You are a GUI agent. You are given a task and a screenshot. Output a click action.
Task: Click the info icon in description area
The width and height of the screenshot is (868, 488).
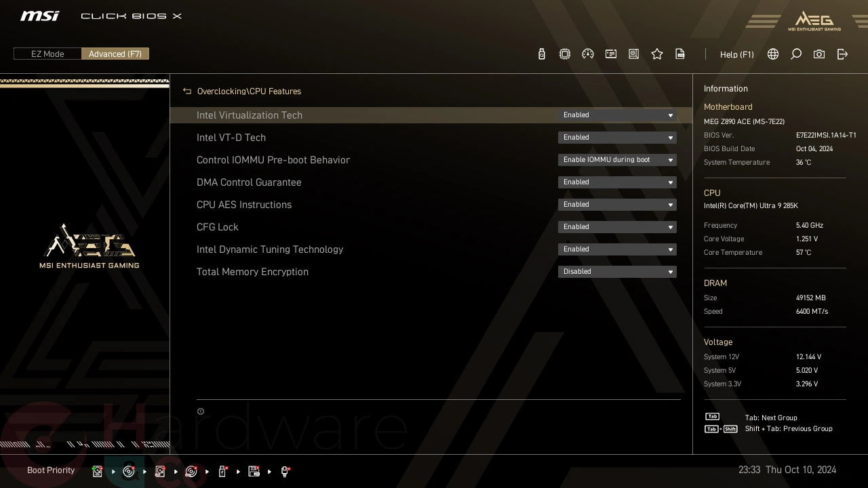point(201,411)
